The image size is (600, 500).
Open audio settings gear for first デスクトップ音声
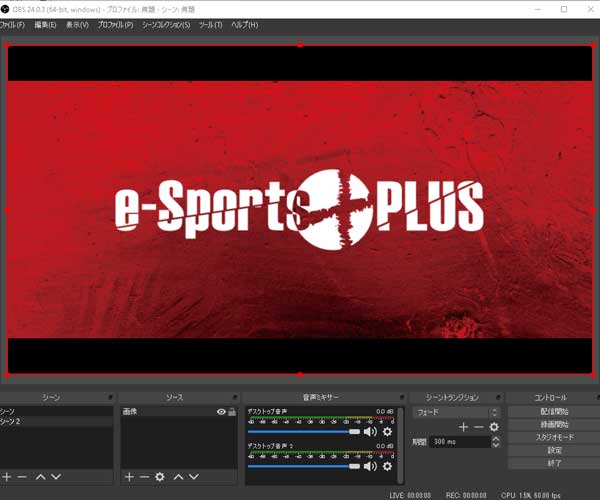[x=387, y=432]
